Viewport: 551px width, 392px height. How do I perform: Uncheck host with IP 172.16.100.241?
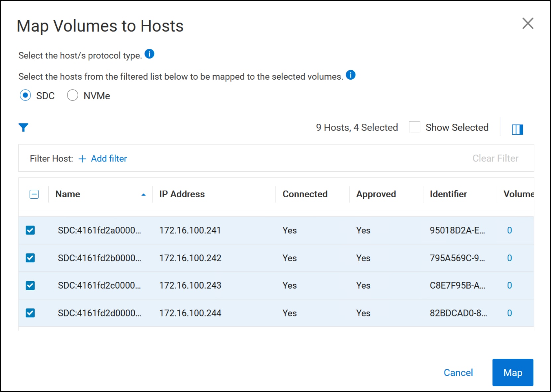click(30, 230)
